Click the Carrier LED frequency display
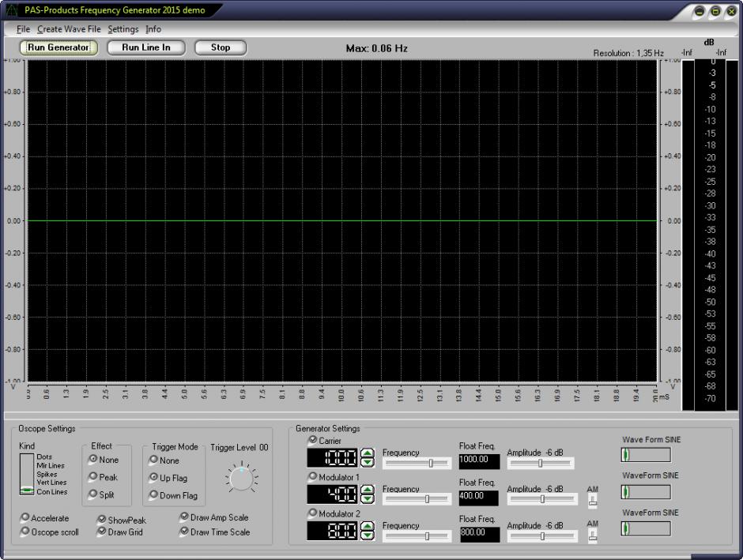 (x=333, y=458)
